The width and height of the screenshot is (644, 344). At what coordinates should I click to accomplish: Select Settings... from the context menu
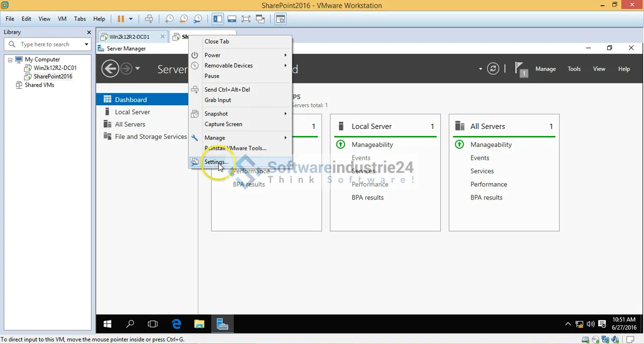coord(216,162)
